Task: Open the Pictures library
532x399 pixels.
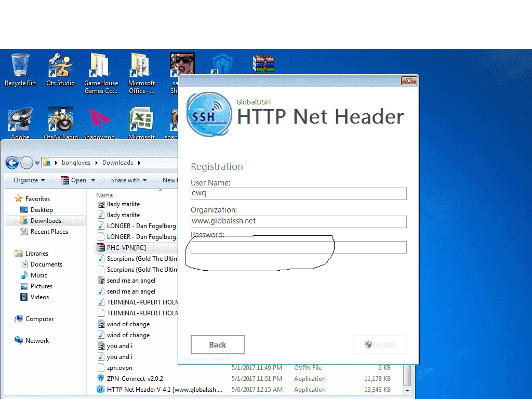Action: tap(36, 286)
